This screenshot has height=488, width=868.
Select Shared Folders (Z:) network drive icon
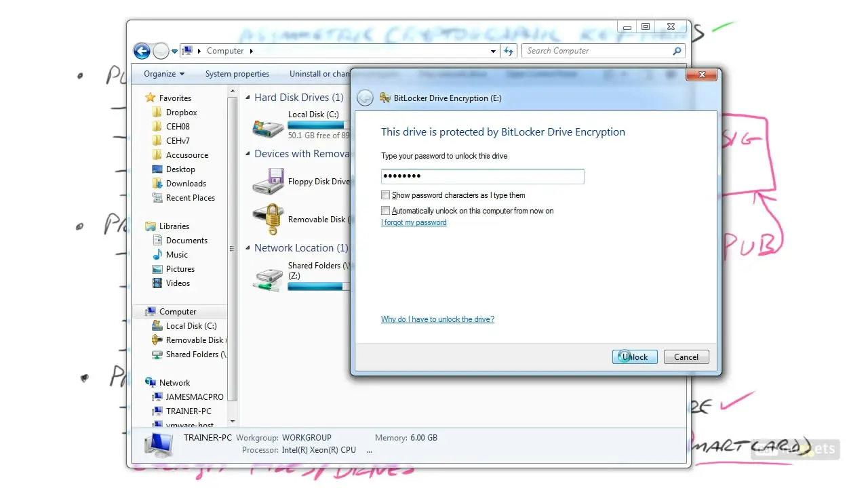[268, 278]
